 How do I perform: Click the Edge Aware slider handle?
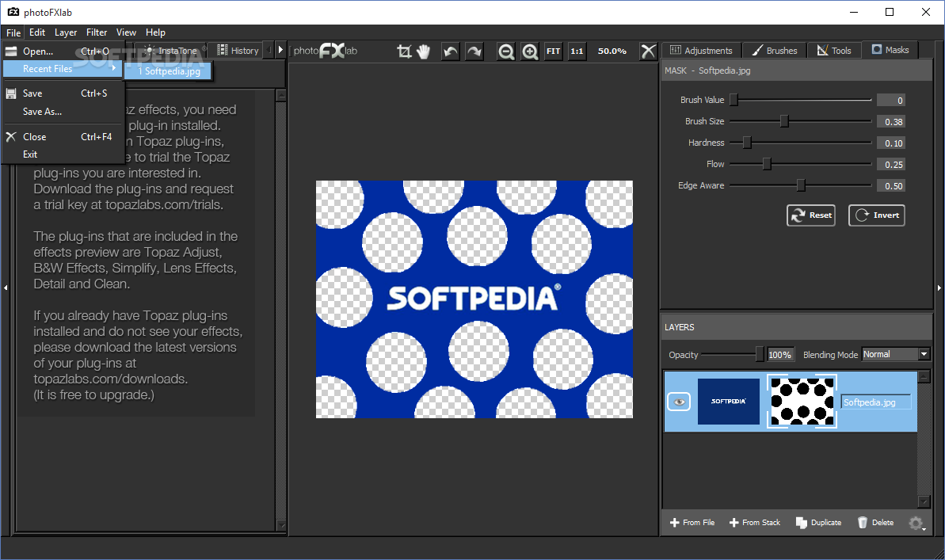(x=800, y=185)
